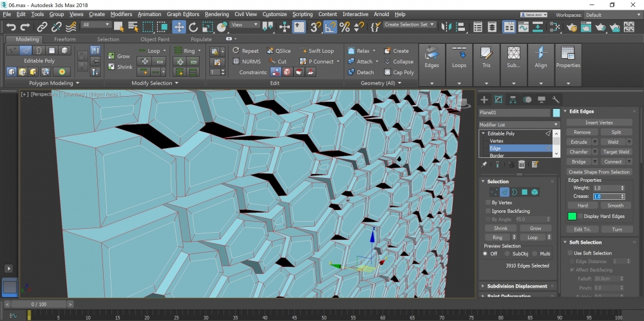Viewport: 644px width, 321px height.
Task: Open the Hierarchy tab in the command panel
Action: (513, 99)
